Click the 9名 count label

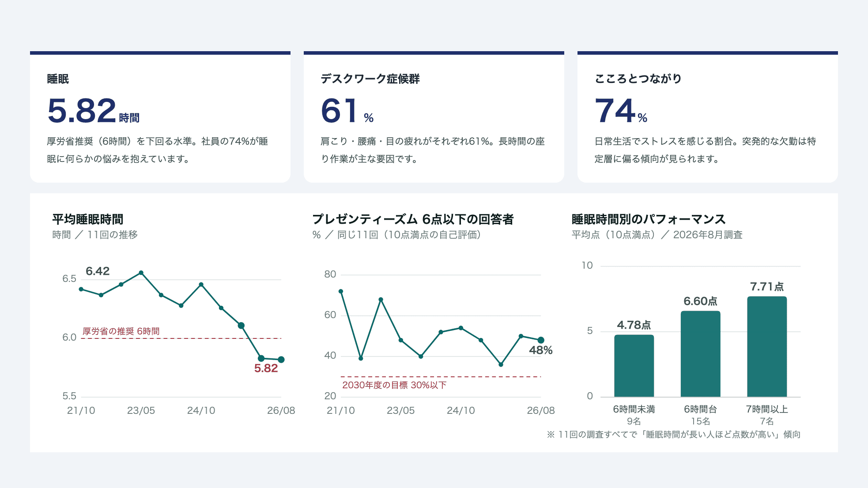coord(634,421)
